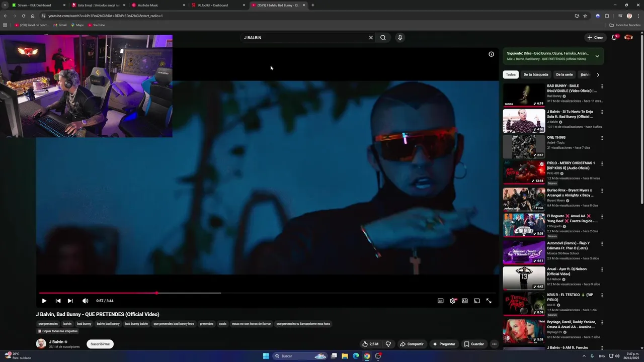Clear the search box text J BALBIN
This screenshot has width=644, height=362.
click(x=371, y=38)
